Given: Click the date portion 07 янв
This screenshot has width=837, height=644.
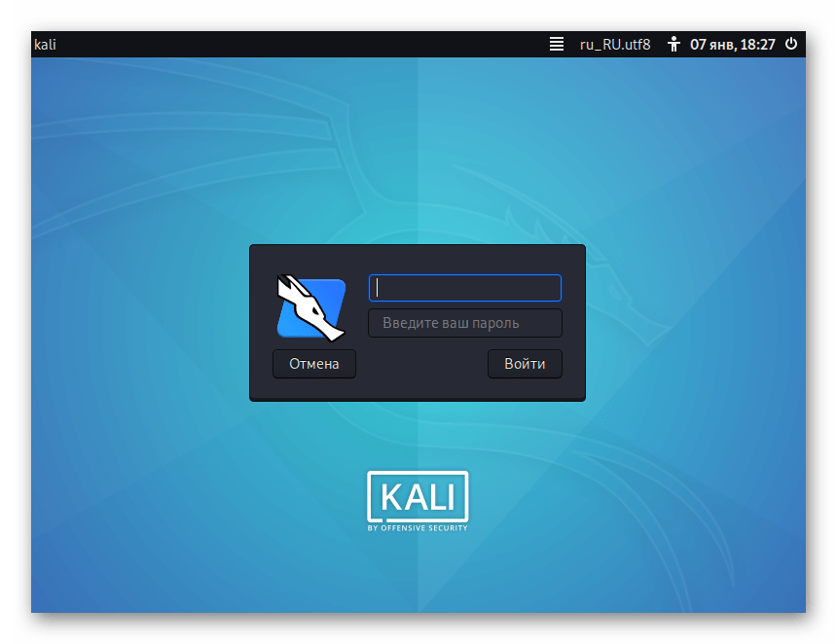Looking at the screenshot, I should (713, 44).
